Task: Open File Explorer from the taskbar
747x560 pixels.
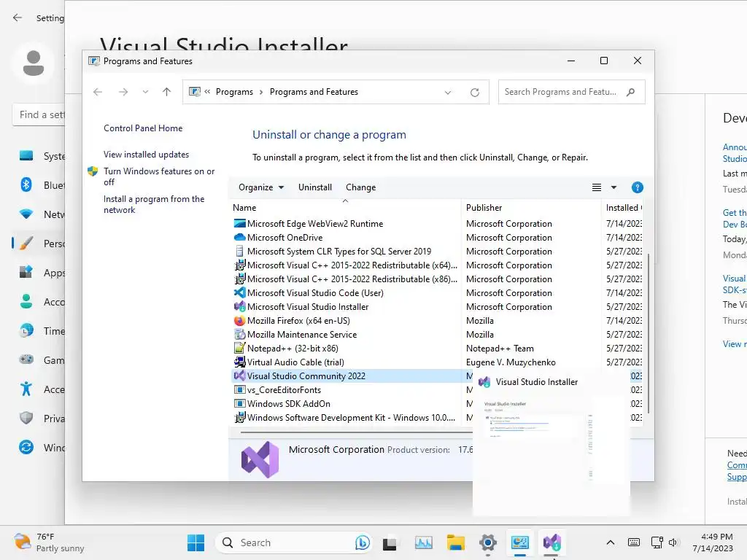Action: click(455, 542)
